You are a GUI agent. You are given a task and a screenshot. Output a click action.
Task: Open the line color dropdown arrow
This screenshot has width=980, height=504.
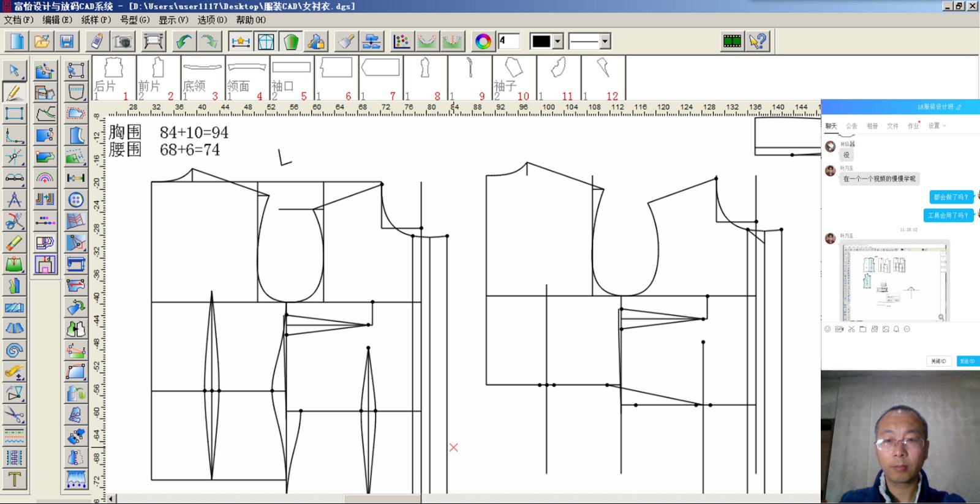[558, 42]
